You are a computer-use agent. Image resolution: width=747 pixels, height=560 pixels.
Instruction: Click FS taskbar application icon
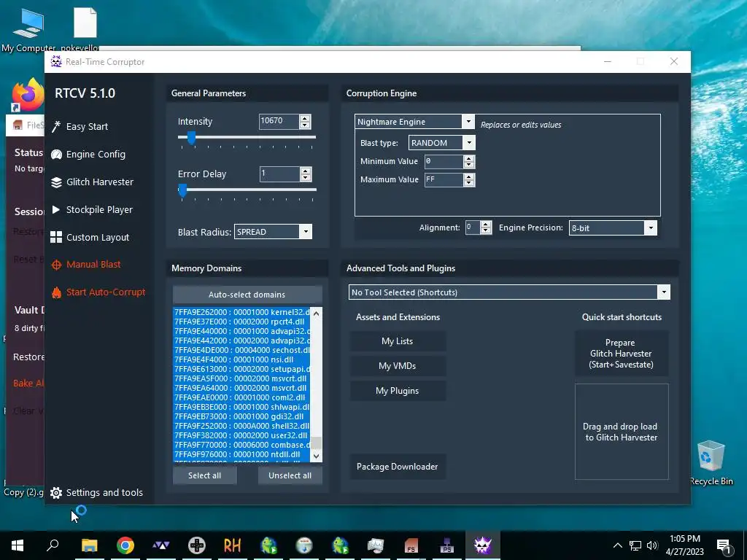[411, 545]
